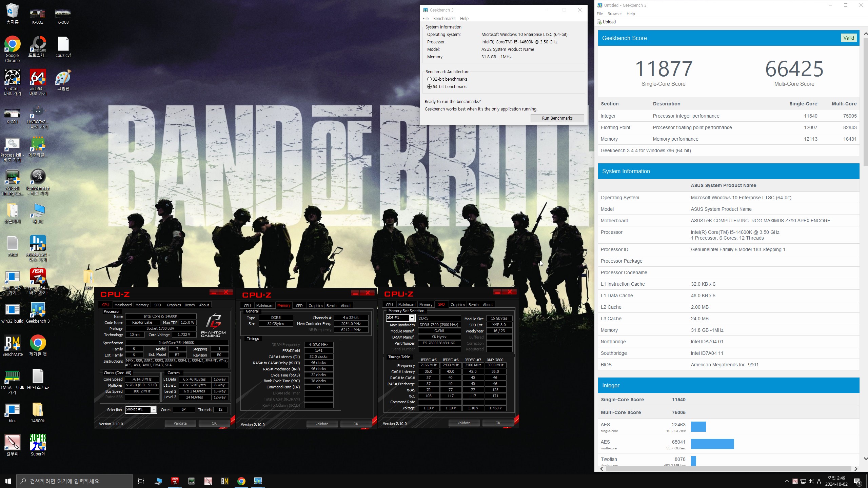Switch to Bench tab in first CPU-Z
Screen dimensions: 868x488
click(190, 305)
